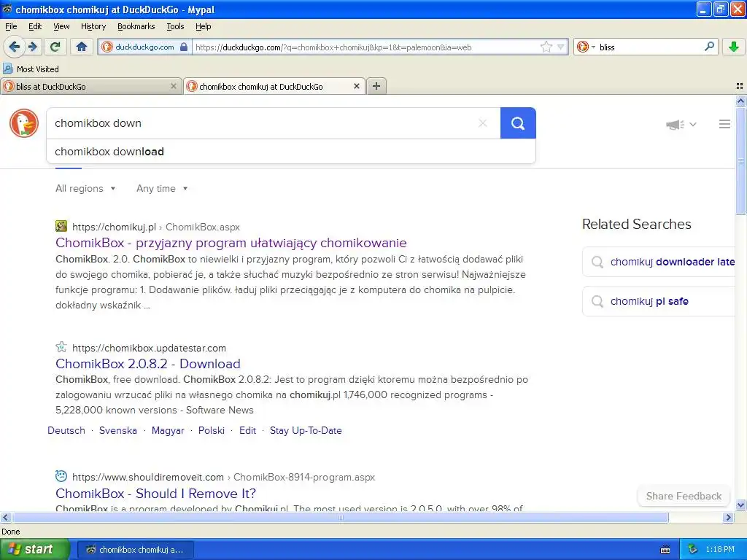Click the 1:18 PM system clock
The height and width of the screenshot is (560, 747).
point(720,549)
